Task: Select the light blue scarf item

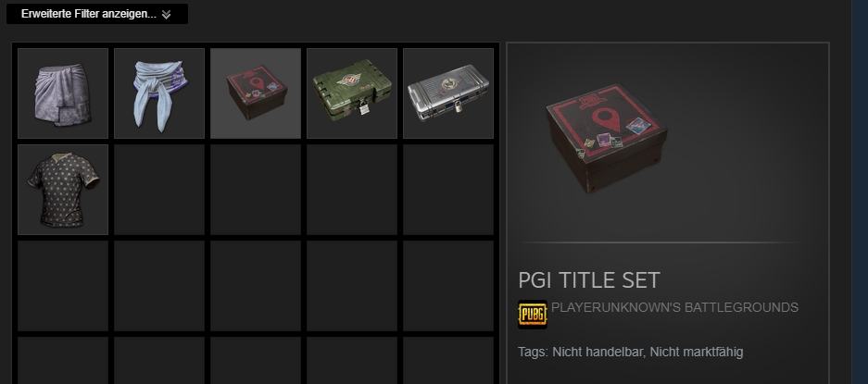Action: click(159, 93)
